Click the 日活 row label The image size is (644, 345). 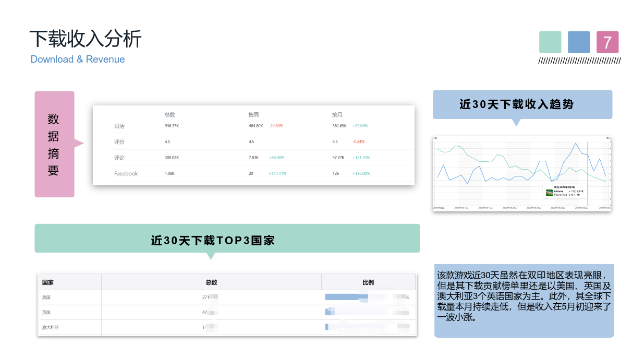pyautogui.click(x=119, y=126)
